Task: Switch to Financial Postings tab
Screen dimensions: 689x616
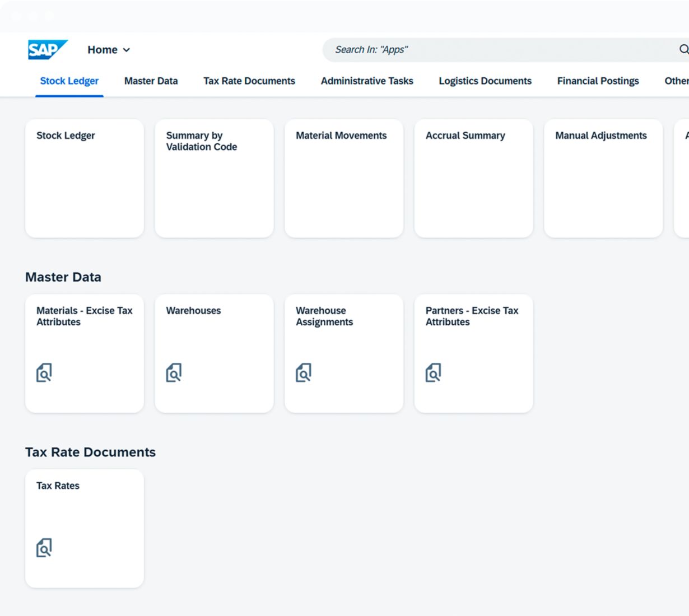Action: (598, 81)
